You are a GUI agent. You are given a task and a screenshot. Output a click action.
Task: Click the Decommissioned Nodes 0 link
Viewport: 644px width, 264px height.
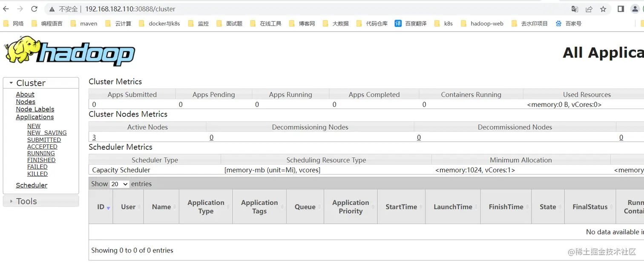coord(419,138)
